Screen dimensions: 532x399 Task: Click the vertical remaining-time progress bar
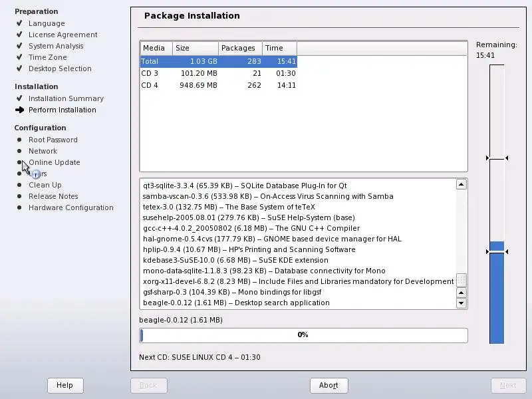coord(497,204)
